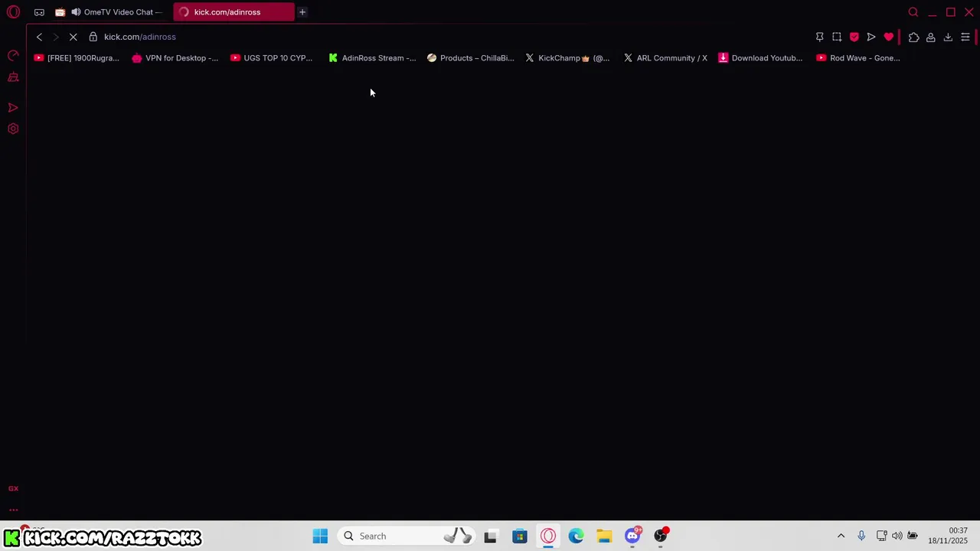
Task: Open the Easy Setup sliders menu
Action: coord(965,37)
